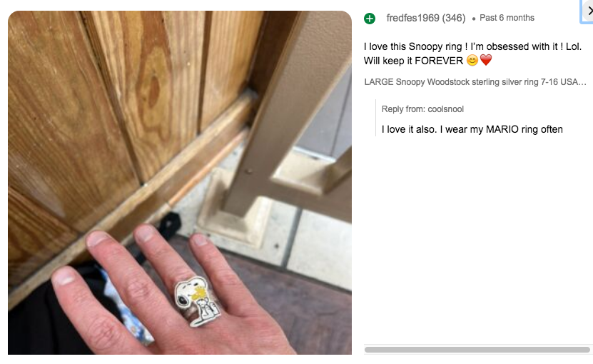Click the "Past 6 months" time label
The width and height of the screenshot is (593, 364).
(x=507, y=18)
